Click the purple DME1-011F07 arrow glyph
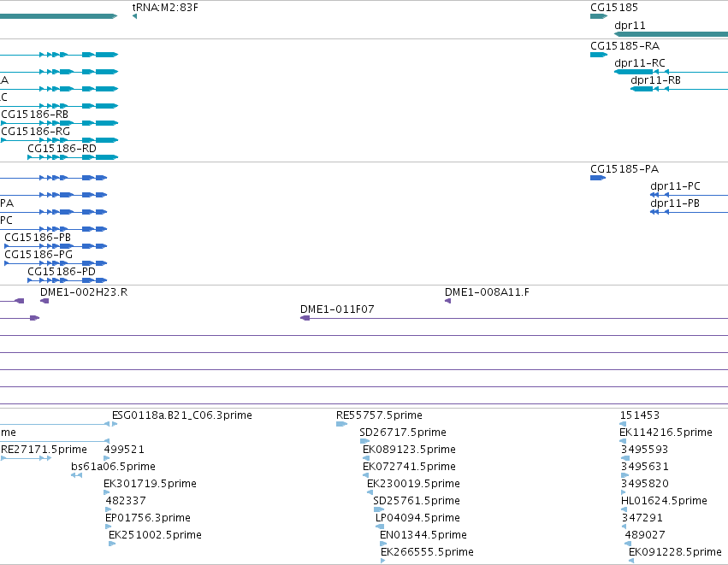728x565 pixels. point(305,318)
